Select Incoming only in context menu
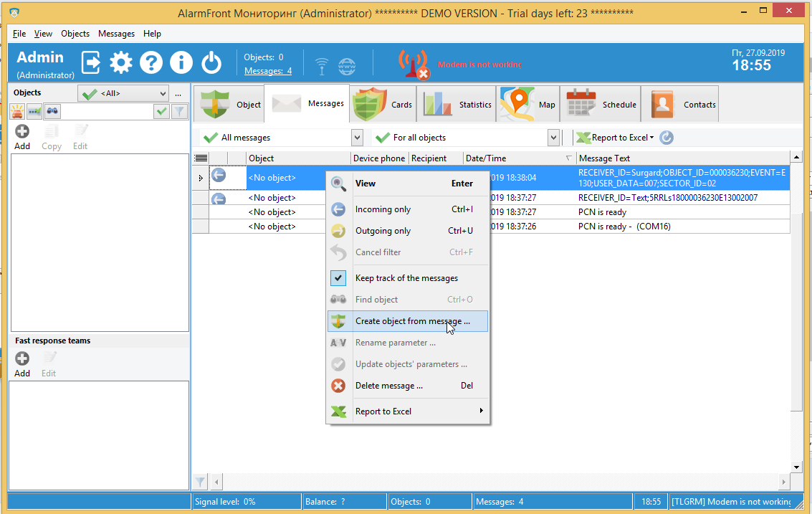 pos(408,209)
